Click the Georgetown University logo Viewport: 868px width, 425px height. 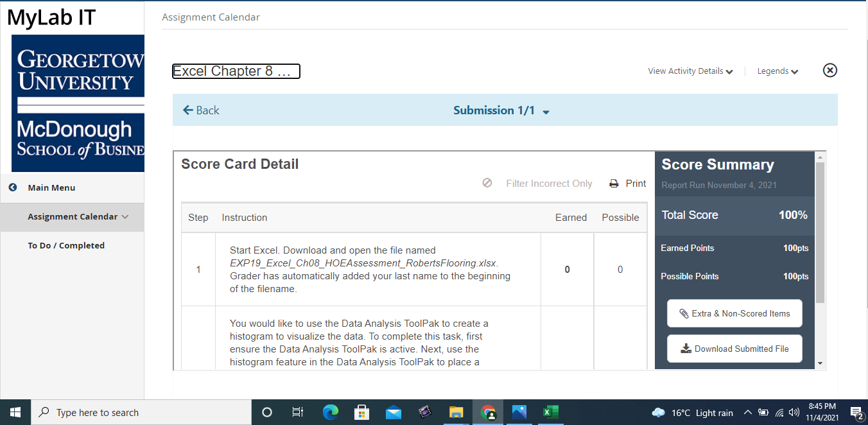[x=78, y=103]
